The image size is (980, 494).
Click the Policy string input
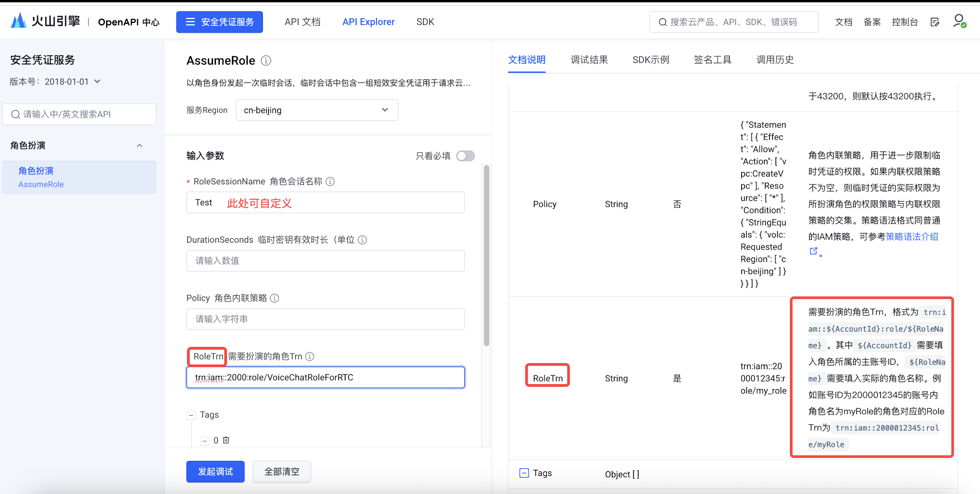click(x=325, y=319)
